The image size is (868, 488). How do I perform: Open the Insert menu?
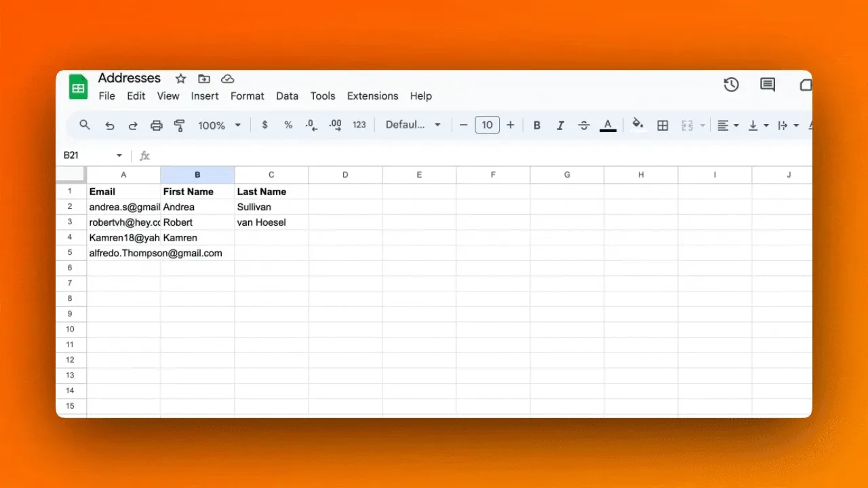click(x=205, y=96)
